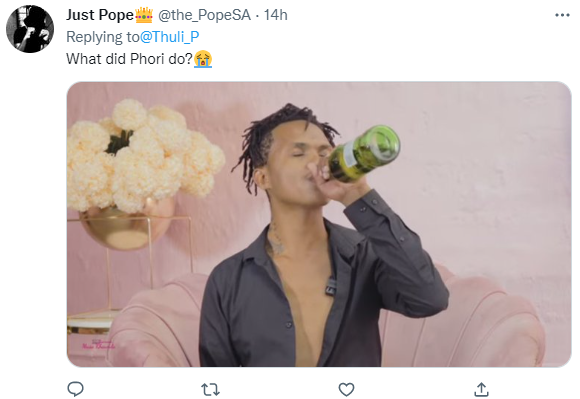
Task: Click the crown emoji beside Just Pope
Action: click(144, 15)
